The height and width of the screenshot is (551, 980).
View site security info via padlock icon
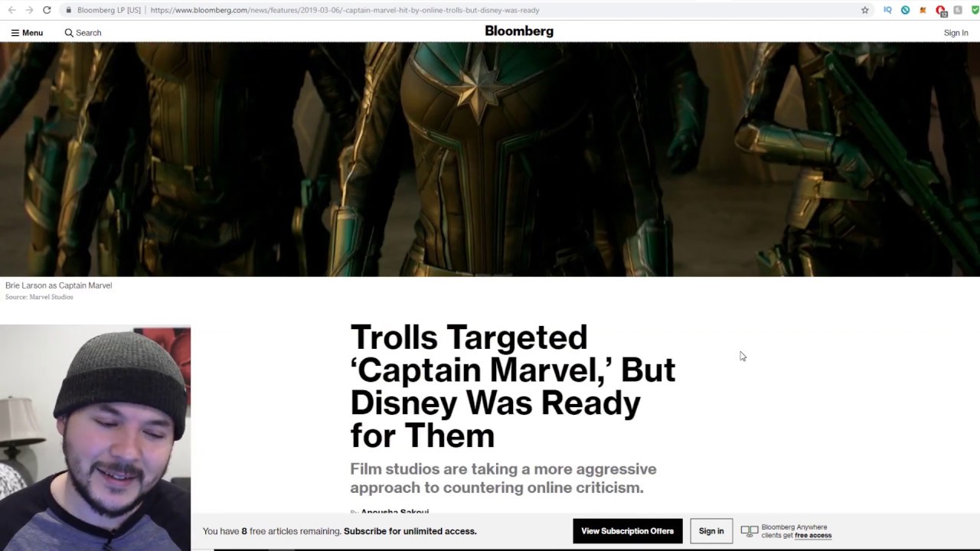tap(69, 10)
